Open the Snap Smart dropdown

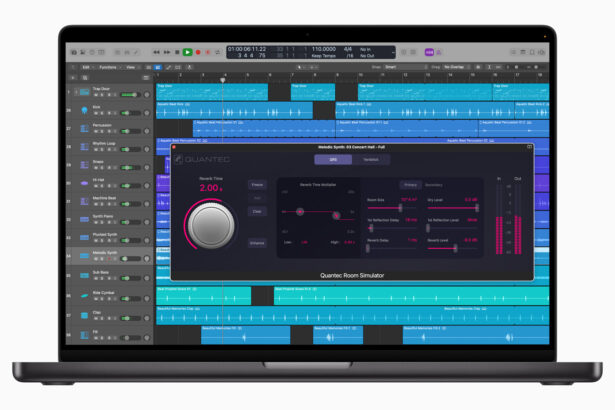[x=406, y=67]
